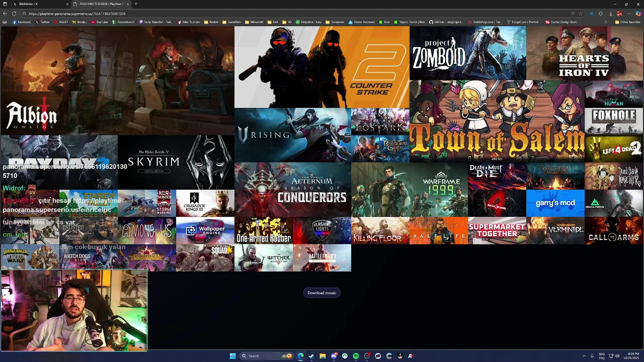Click the Battlefield 1 tile

322,257
